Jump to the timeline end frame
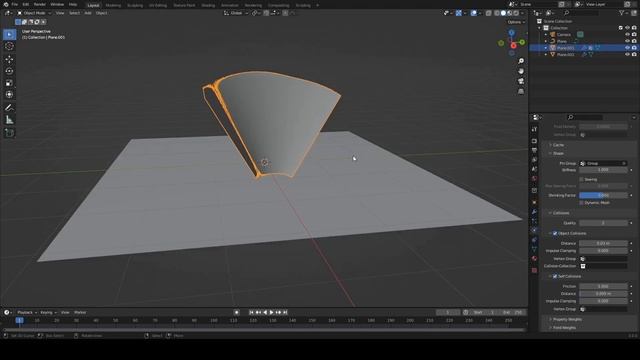640x360 pixels. (285, 312)
